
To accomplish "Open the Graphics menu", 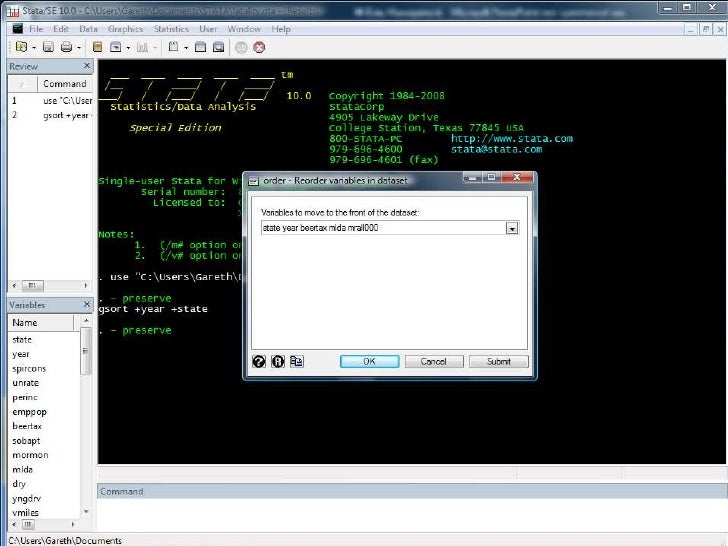I will [x=125, y=29].
